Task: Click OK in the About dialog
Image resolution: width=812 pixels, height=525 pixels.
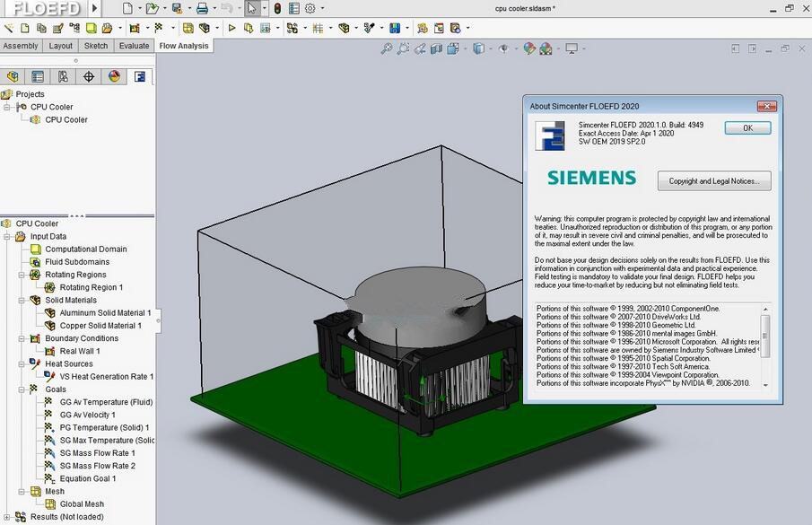Action: [747, 127]
